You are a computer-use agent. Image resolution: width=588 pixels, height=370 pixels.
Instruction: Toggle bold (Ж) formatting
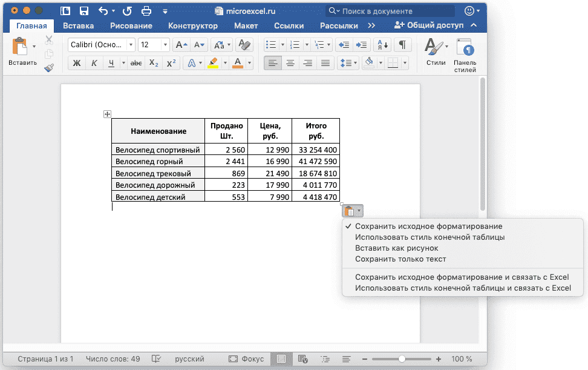77,63
